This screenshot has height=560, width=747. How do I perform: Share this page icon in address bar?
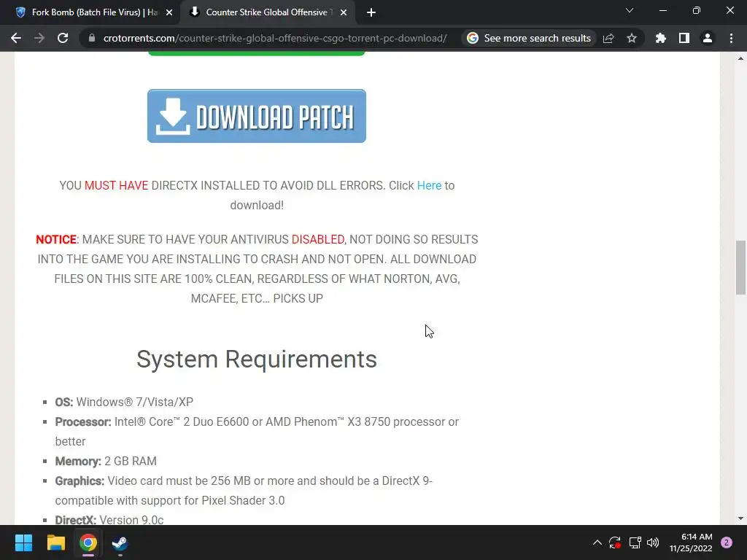608,38
